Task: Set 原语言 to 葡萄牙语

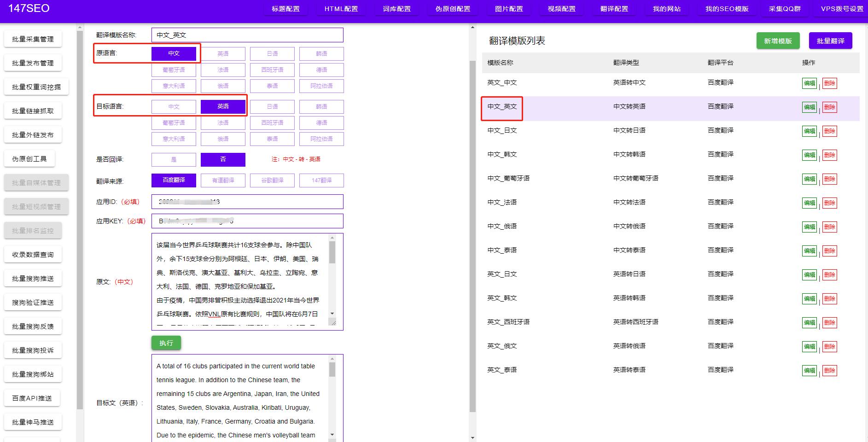Action: pyautogui.click(x=174, y=70)
